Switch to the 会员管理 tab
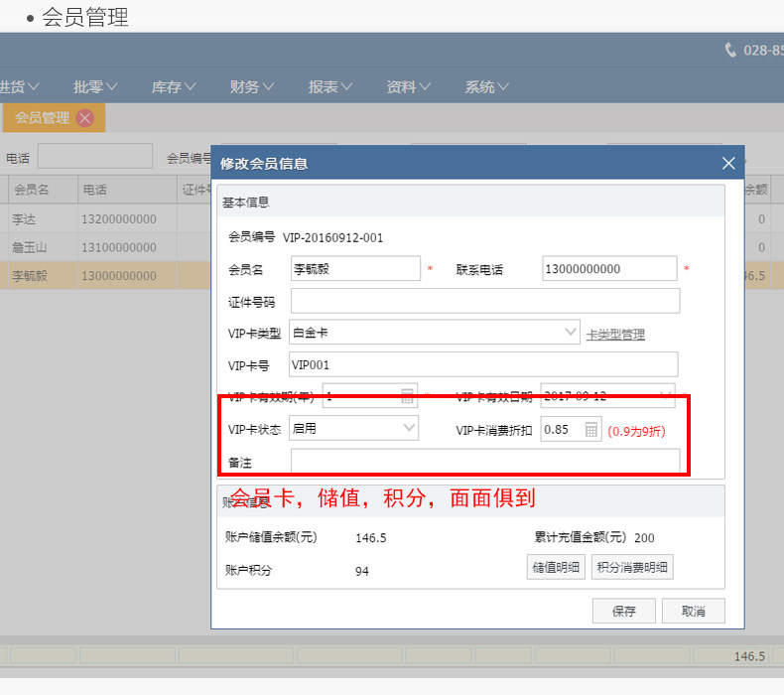The height and width of the screenshot is (695, 784). 42,118
